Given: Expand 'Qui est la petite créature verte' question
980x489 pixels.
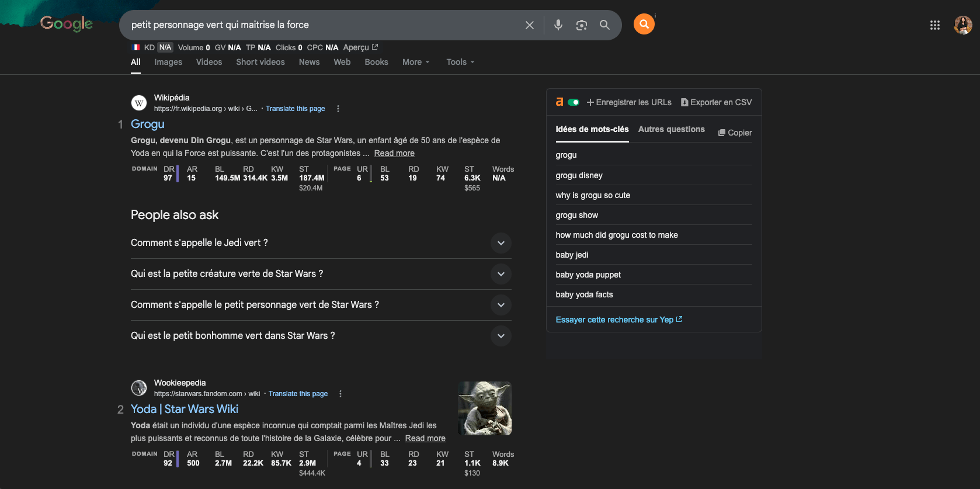Looking at the screenshot, I should 321,274.
